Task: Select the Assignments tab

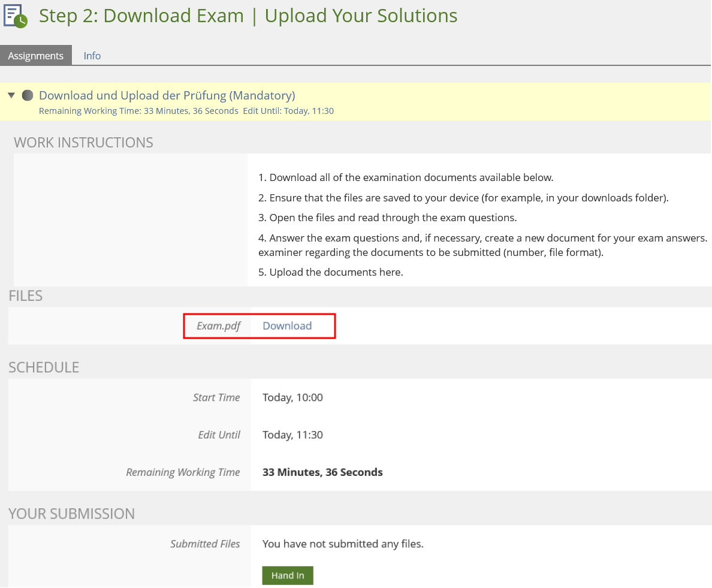Action: 36,56
